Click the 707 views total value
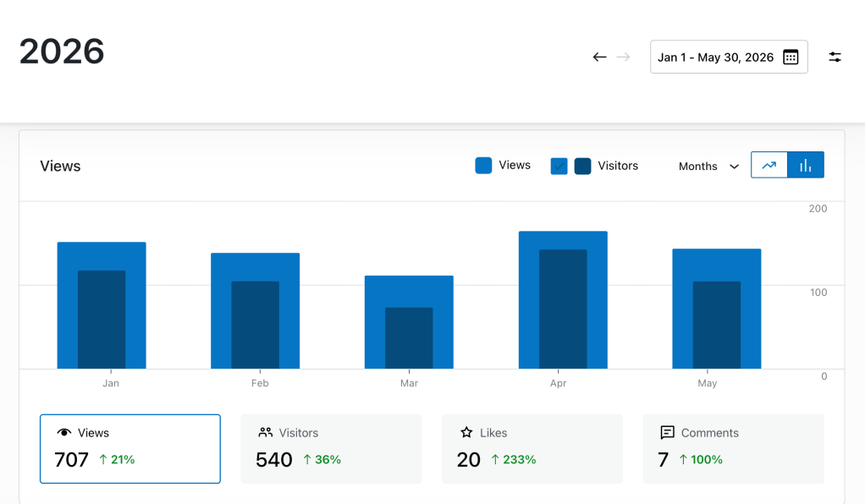The width and height of the screenshot is (865, 504). pyautogui.click(x=71, y=459)
